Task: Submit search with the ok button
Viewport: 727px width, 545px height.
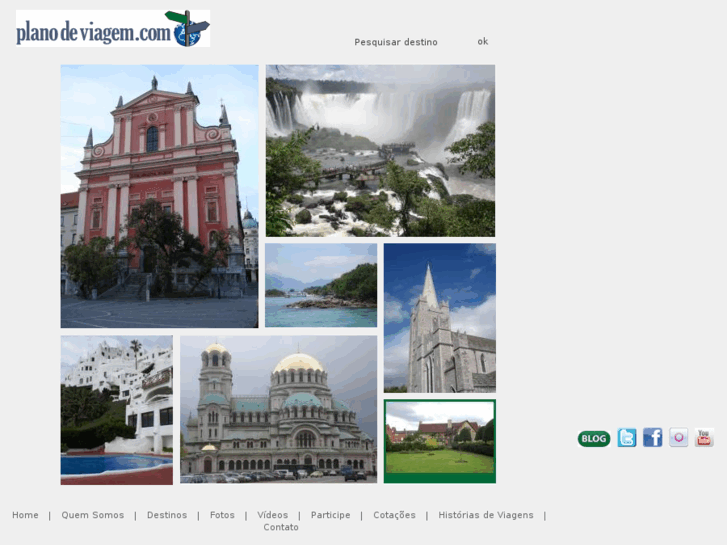Action: (483, 42)
